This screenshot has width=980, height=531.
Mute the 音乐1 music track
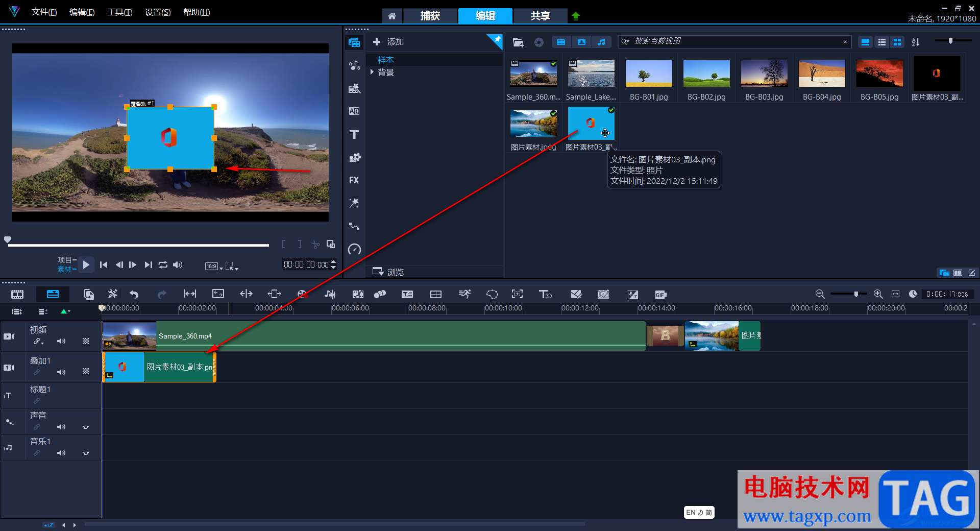point(61,453)
